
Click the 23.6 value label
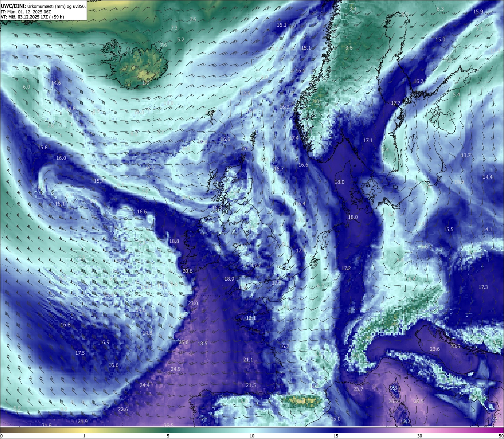pyautogui.click(x=435, y=349)
